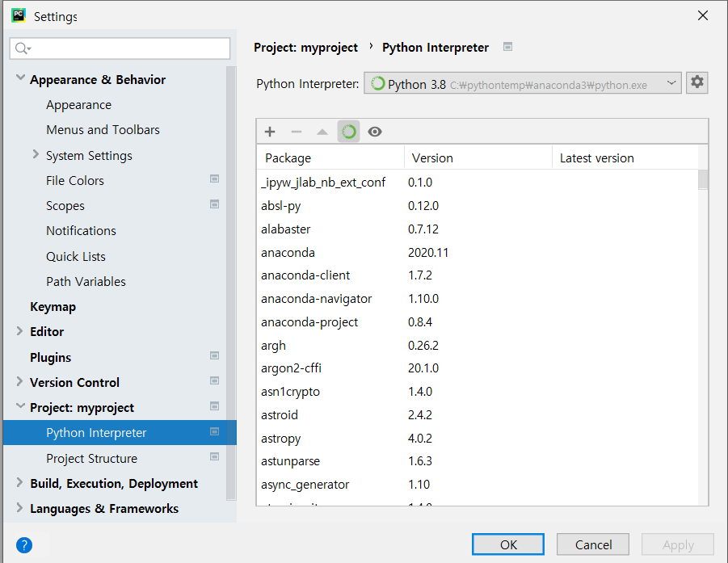Select the Python Interpreter tree item
The height and width of the screenshot is (563, 728).
[x=120, y=433]
